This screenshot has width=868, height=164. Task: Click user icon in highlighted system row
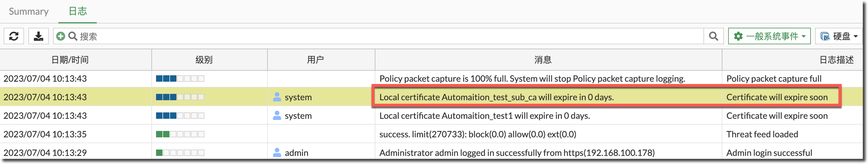(x=277, y=97)
